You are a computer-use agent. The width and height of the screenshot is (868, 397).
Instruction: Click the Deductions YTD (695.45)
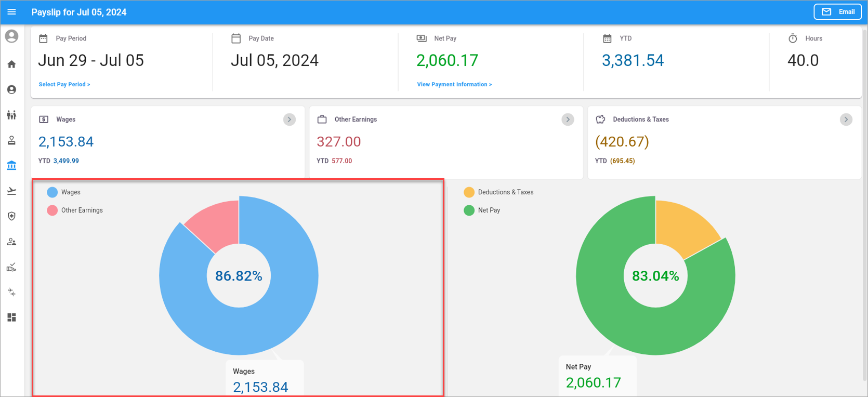(x=622, y=161)
